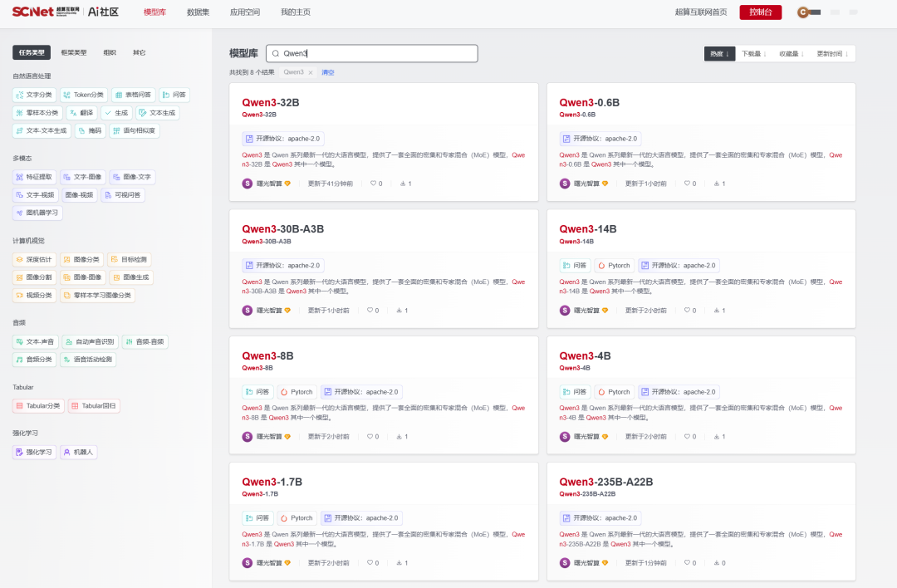This screenshot has width=897, height=588.
Task: Open the 超算互联网首页 link
Action: point(701,12)
